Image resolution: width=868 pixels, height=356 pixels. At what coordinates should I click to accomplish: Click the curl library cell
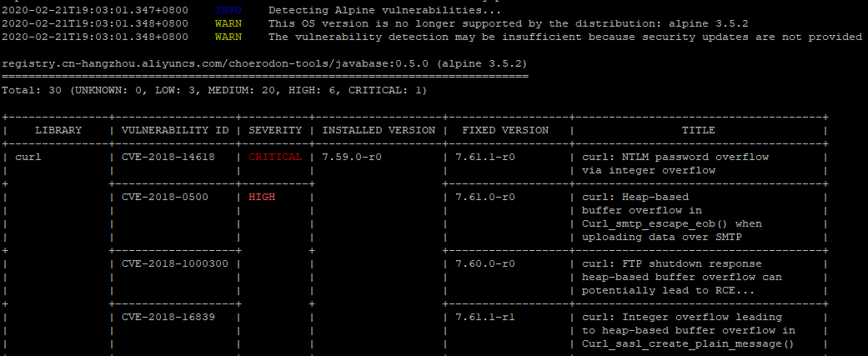point(28,157)
